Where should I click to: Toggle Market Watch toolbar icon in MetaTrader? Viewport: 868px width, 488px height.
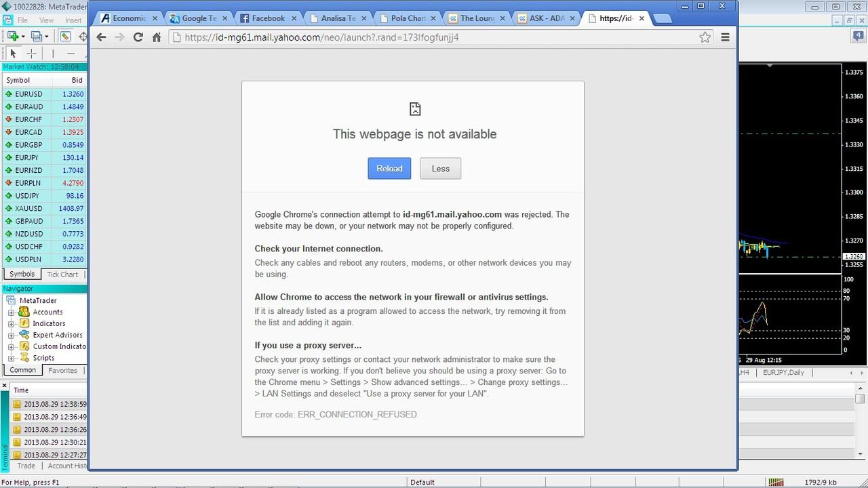tap(65, 37)
